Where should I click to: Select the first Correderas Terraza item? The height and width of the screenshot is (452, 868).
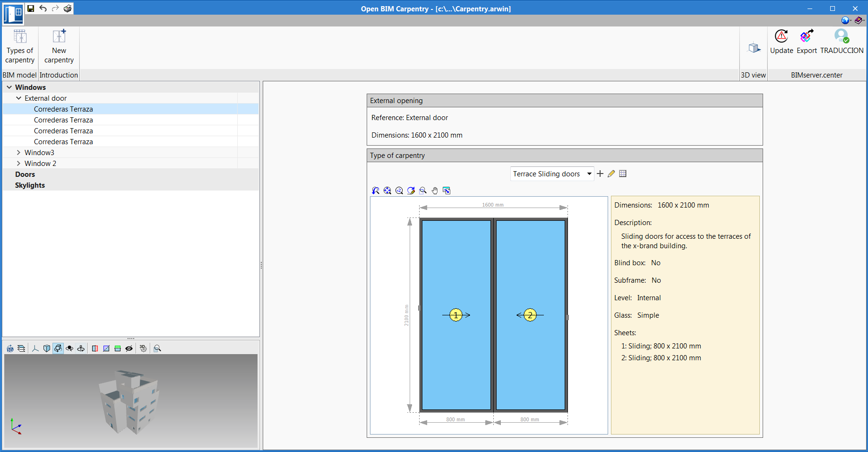[x=63, y=109]
